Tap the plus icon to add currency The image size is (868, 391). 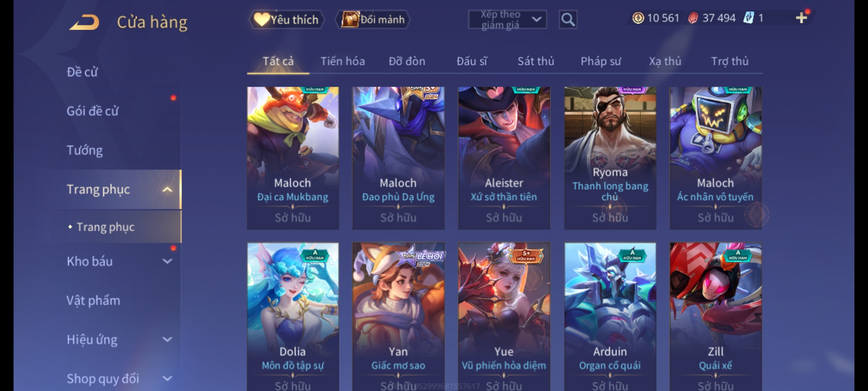click(801, 18)
